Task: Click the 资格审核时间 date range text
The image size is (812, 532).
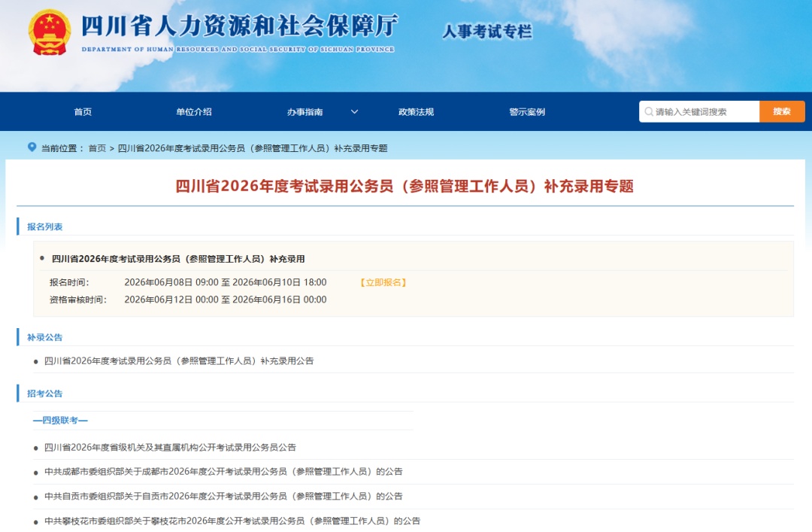Action: coord(226,299)
